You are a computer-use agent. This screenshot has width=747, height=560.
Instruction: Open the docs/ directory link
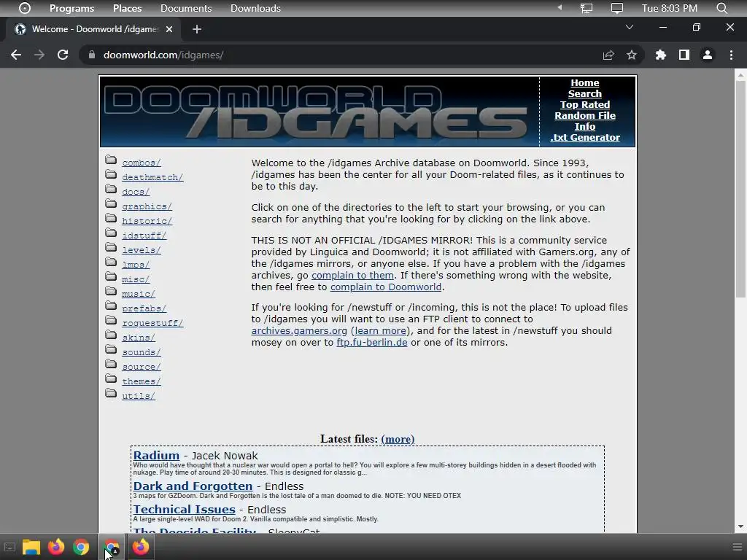click(x=136, y=192)
